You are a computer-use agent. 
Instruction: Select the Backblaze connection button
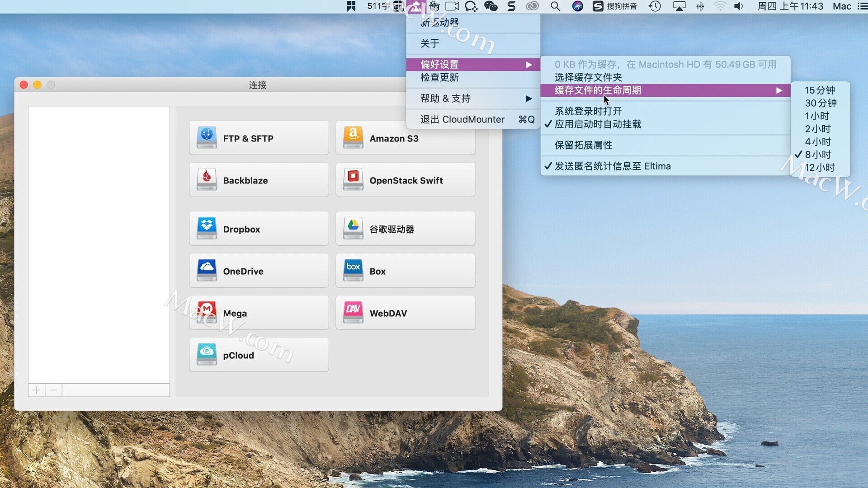259,180
